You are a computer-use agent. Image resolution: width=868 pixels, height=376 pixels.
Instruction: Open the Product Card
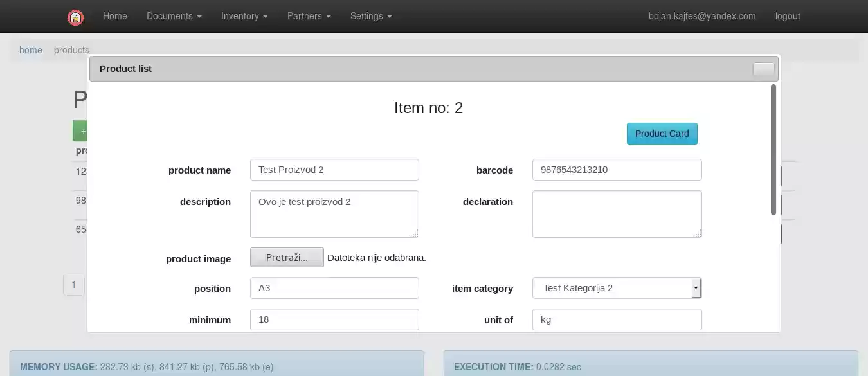tap(662, 133)
